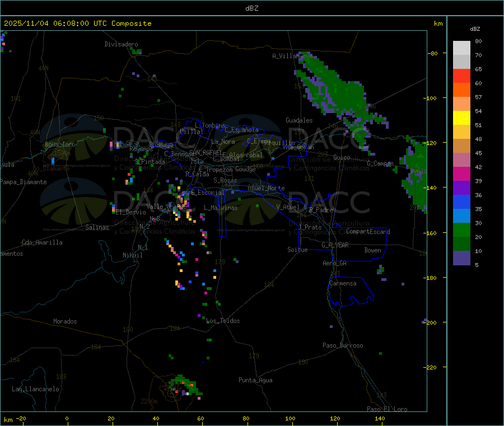Click the R_Padre label

click(x=321, y=210)
